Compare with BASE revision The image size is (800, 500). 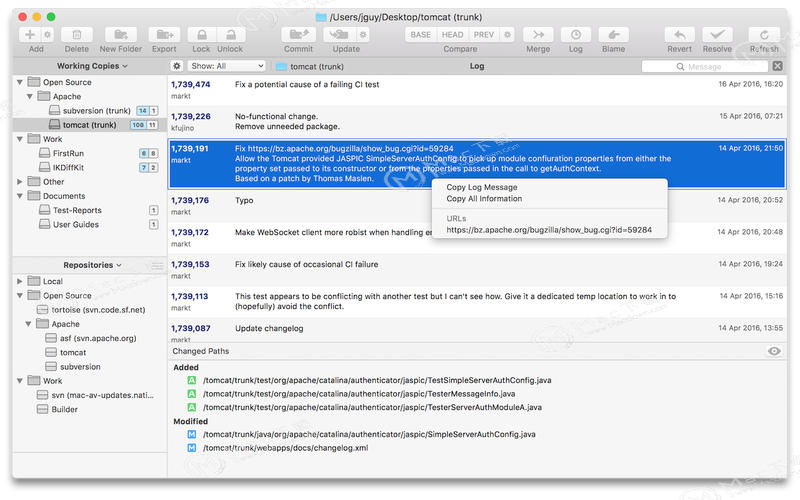click(421, 35)
